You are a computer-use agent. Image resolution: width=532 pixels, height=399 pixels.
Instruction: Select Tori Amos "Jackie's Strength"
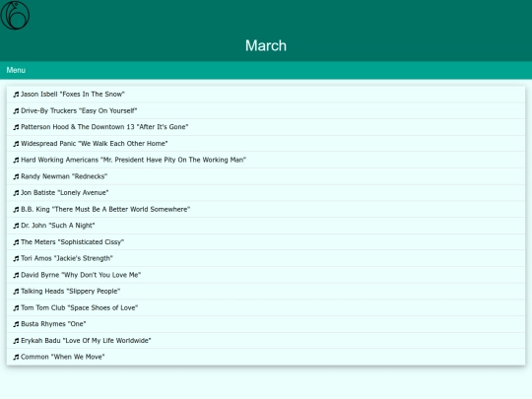(266, 258)
